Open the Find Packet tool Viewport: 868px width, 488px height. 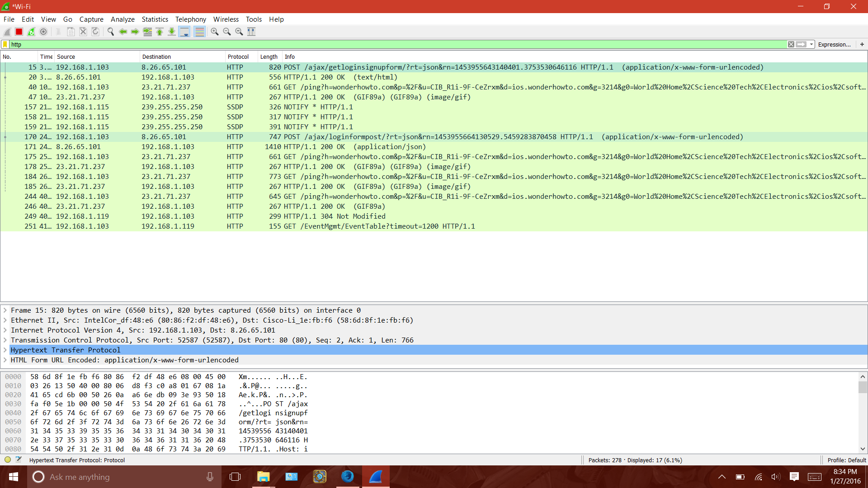(110, 32)
